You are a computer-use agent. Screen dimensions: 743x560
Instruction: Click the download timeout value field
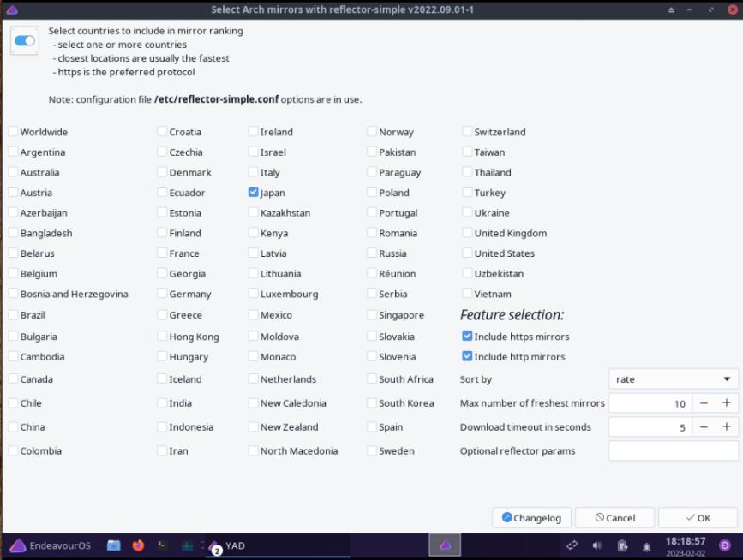click(650, 427)
